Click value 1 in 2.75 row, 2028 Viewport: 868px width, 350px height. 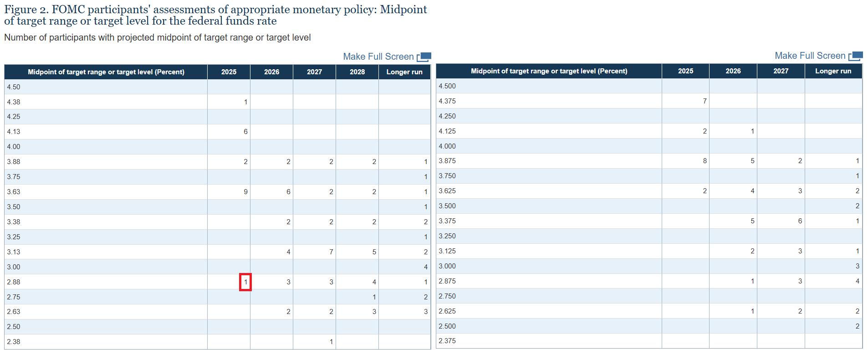374,297
